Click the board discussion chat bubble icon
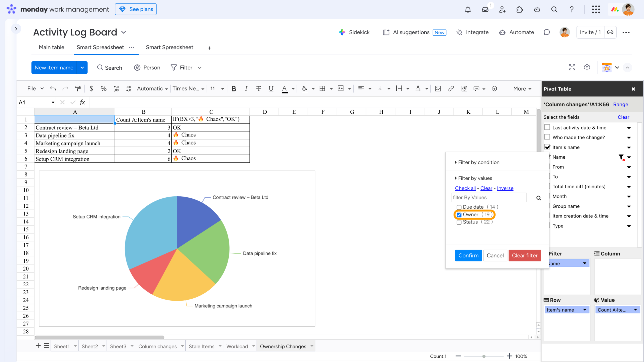The image size is (644, 362). coord(547,32)
